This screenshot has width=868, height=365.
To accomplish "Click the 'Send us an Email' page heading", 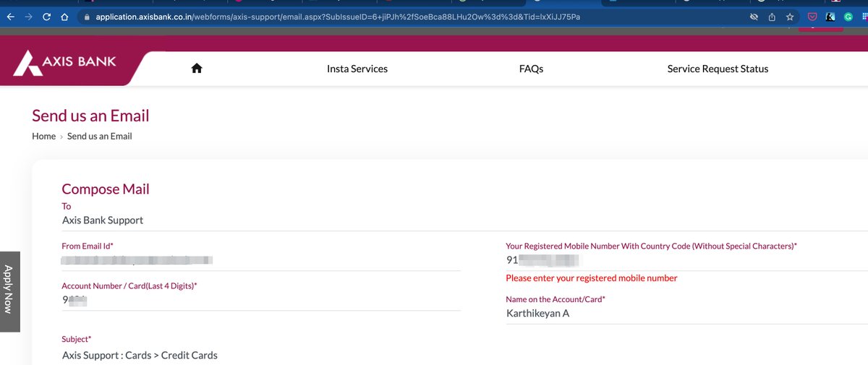I will coord(90,116).
